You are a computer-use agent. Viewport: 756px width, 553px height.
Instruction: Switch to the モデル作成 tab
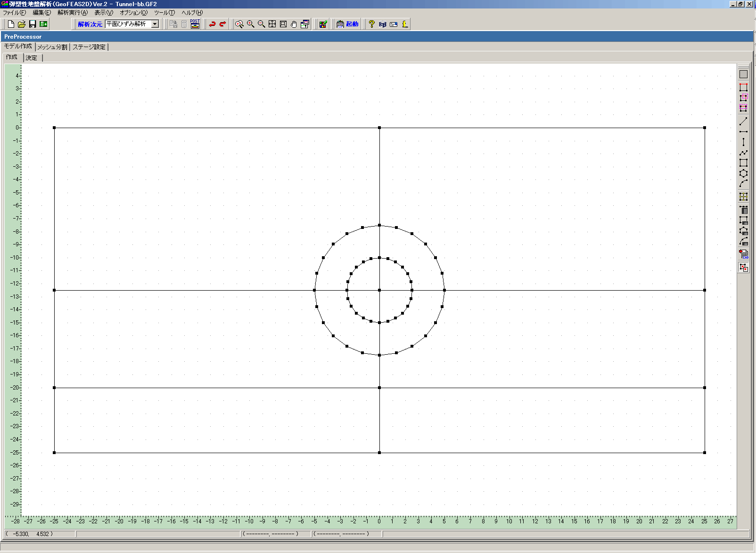click(x=18, y=46)
